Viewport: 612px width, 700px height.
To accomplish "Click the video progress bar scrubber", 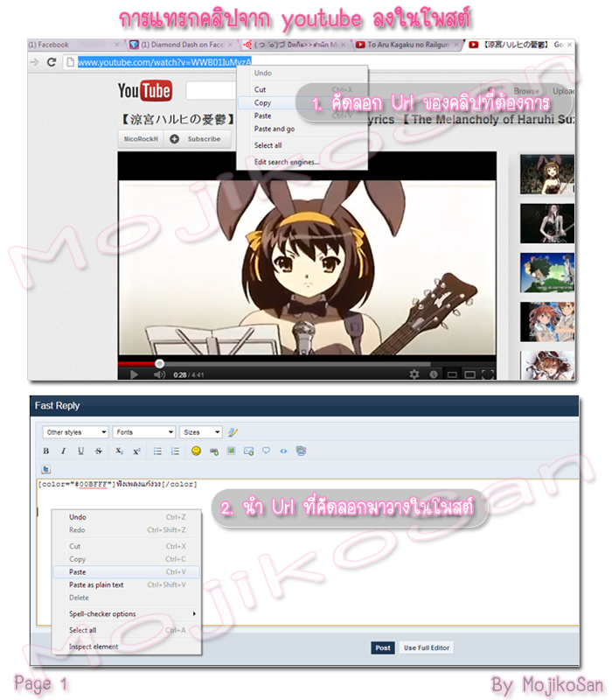I will [x=159, y=363].
